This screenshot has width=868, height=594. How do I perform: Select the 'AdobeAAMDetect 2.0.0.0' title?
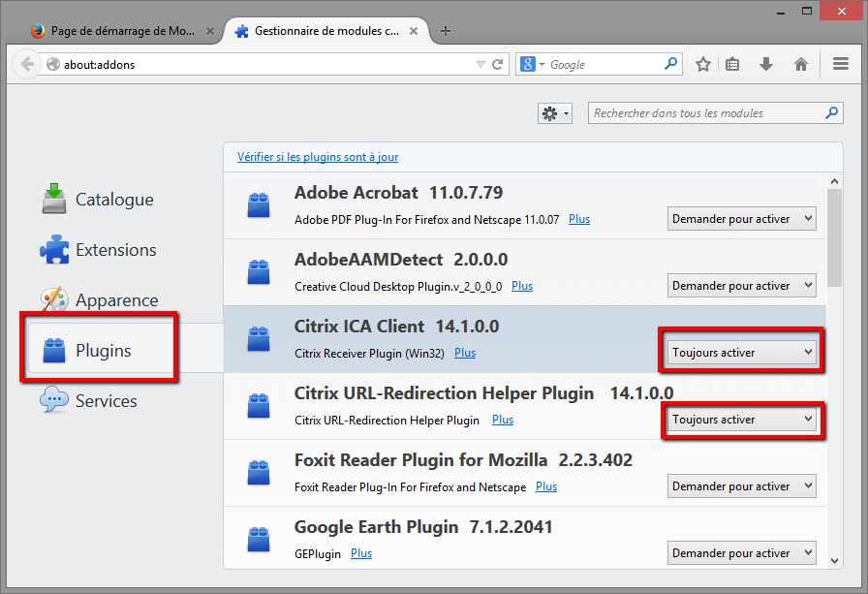(x=401, y=260)
